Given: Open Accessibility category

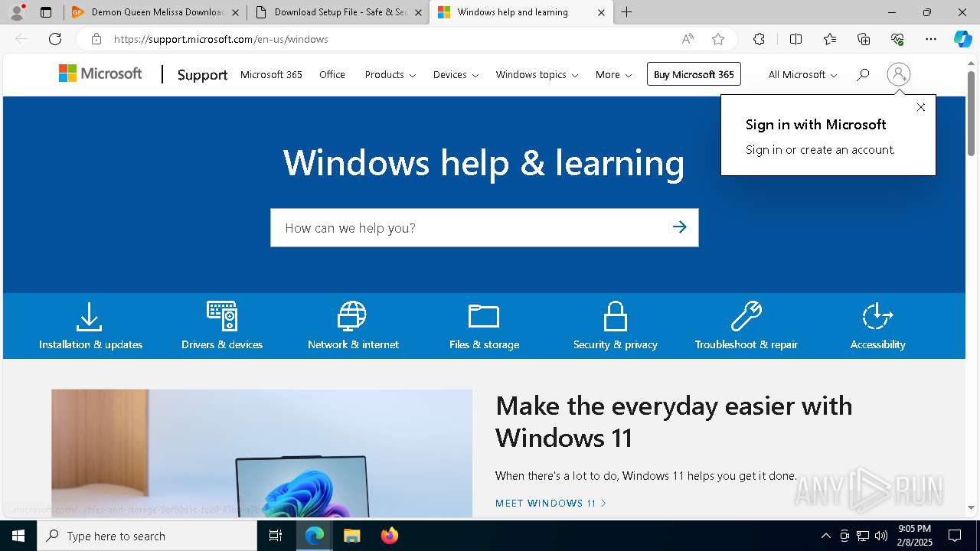Looking at the screenshot, I should tap(877, 326).
